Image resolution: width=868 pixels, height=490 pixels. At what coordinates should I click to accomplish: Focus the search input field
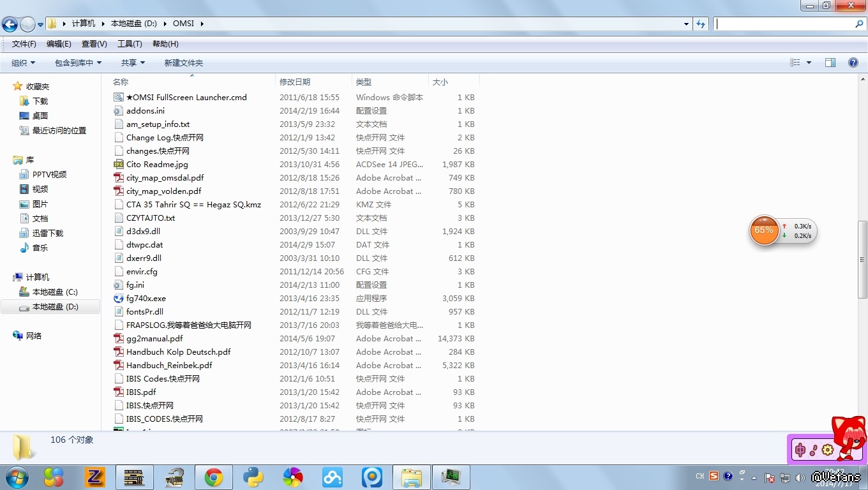tap(784, 24)
